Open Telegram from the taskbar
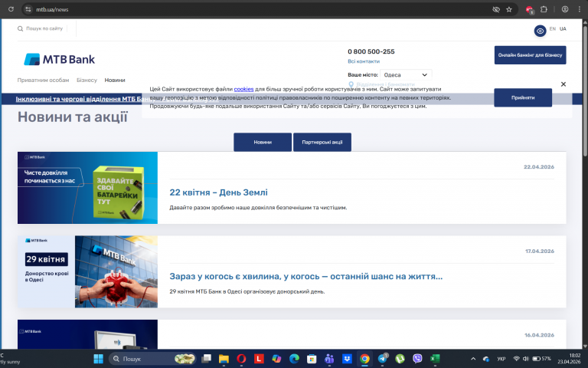Viewport: 588px width, 368px height. [x=382, y=359]
